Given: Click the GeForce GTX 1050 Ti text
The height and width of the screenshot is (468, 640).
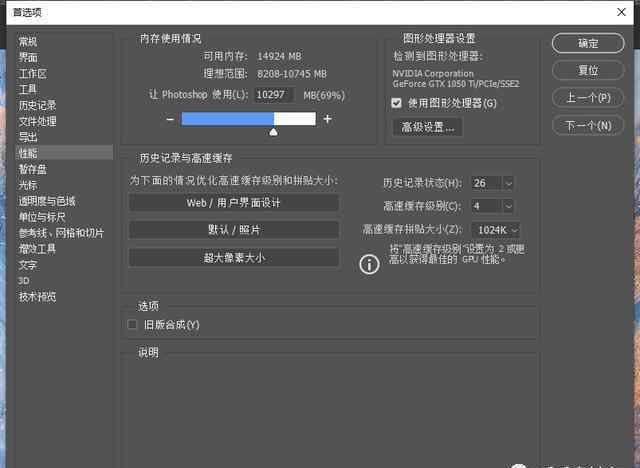Looking at the screenshot, I should [x=456, y=84].
